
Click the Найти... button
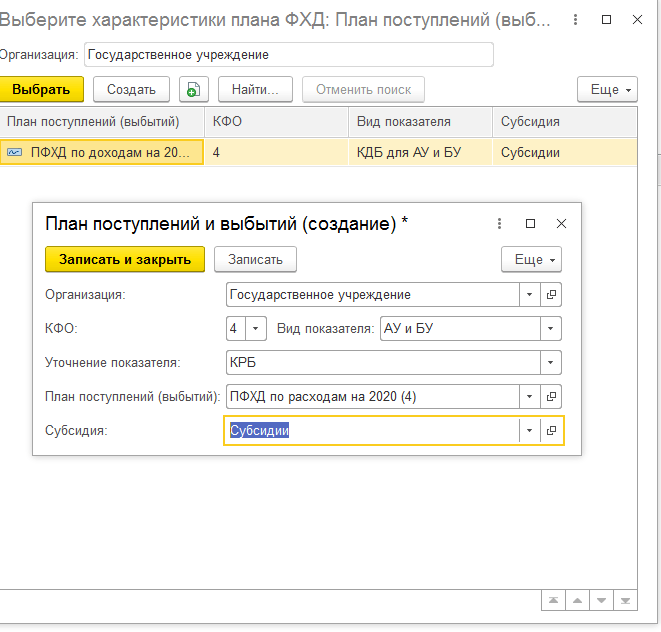pyautogui.click(x=254, y=89)
